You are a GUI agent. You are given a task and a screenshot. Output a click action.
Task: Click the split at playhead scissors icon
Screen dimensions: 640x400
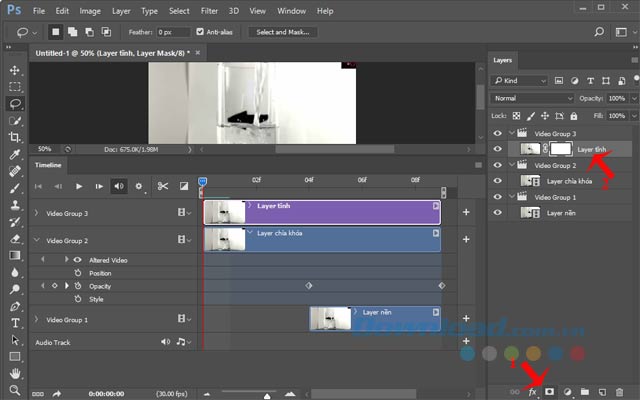(162, 186)
